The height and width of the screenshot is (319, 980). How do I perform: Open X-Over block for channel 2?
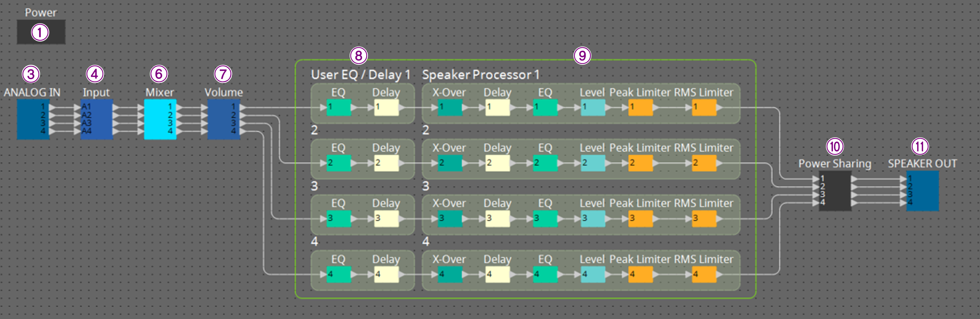450,163
